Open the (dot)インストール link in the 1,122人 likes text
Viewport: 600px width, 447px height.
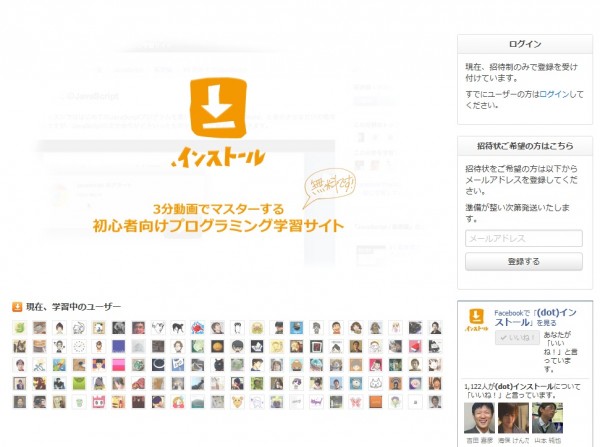tap(524, 387)
